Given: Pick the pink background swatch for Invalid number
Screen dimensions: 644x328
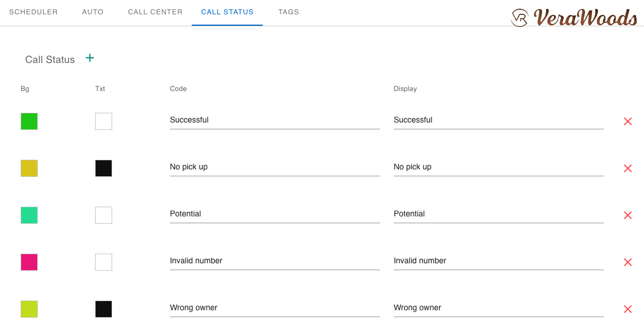Looking at the screenshot, I should point(29,262).
